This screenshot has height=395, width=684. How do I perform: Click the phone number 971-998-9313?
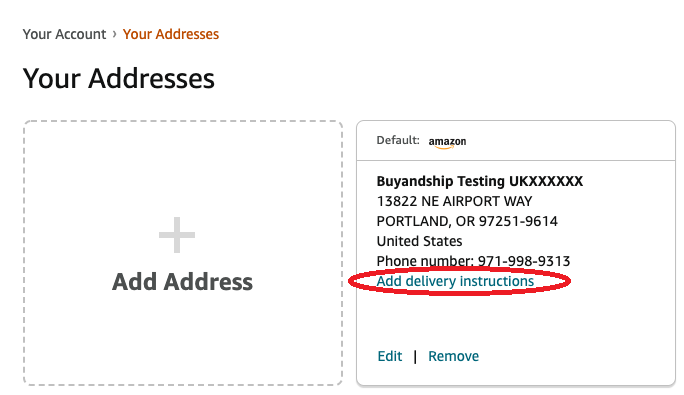point(524,261)
